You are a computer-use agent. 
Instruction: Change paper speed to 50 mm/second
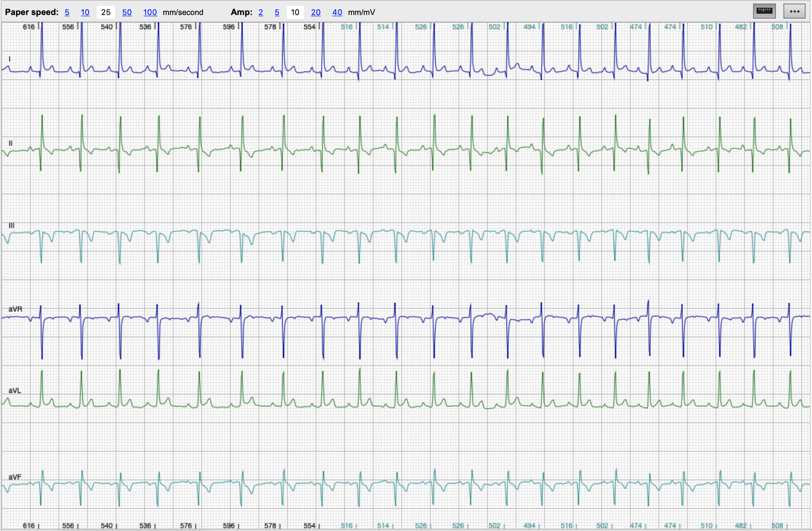[127, 13]
